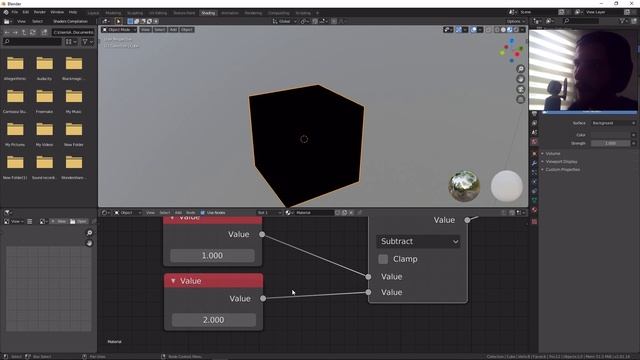
Task: Create a new folder in file browser
Action: click(44, 32)
